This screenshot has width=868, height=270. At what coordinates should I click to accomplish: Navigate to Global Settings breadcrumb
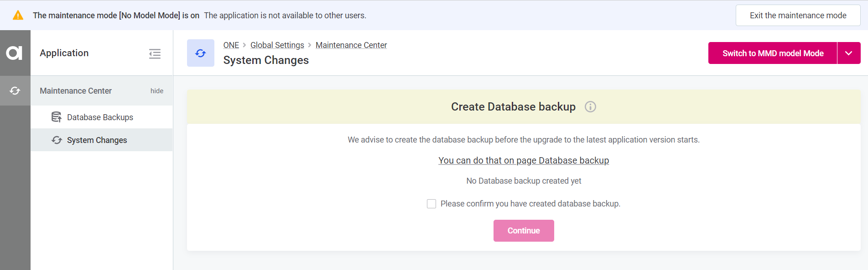277,45
